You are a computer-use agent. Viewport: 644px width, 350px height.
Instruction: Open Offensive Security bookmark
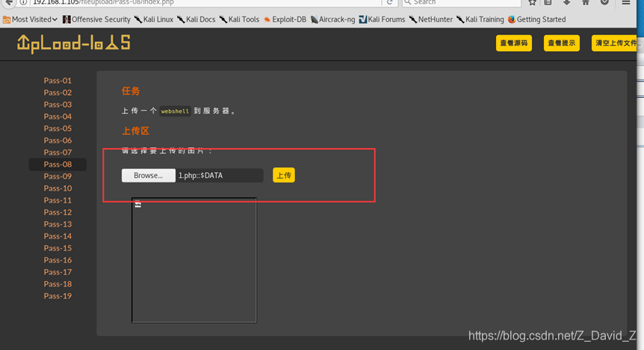(96, 19)
